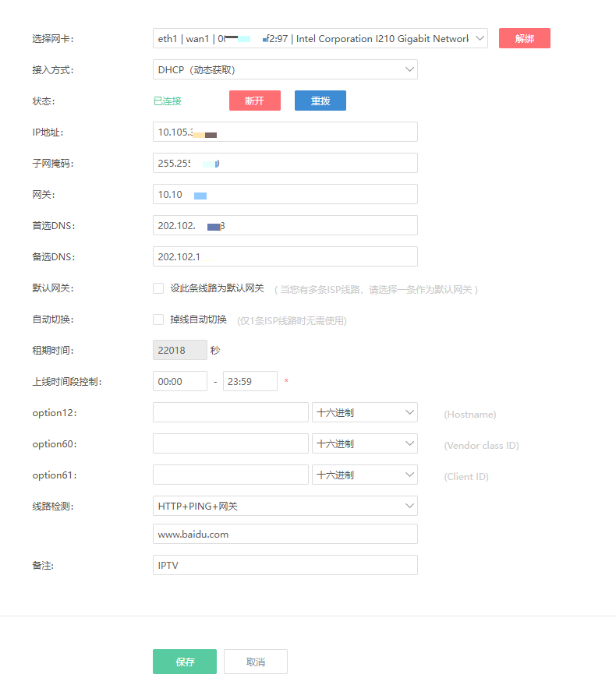This screenshot has height=692, width=616.
Task: Open option60 十六进制 format dropdown
Action: point(364,443)
